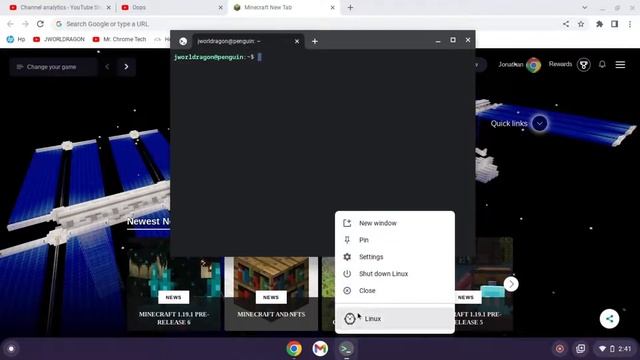Click next game arrow

(126, 67)
